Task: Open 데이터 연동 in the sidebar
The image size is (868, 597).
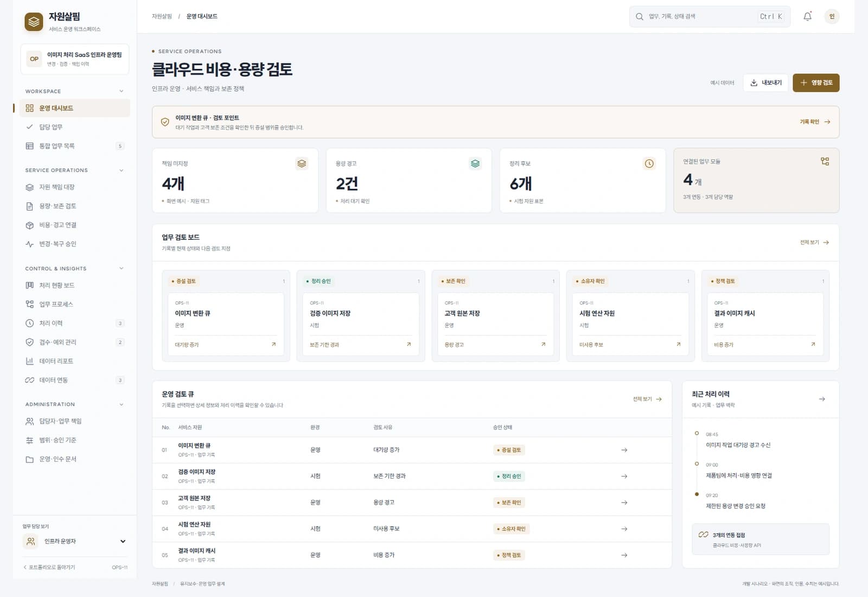Action: (x=75, y=380)
